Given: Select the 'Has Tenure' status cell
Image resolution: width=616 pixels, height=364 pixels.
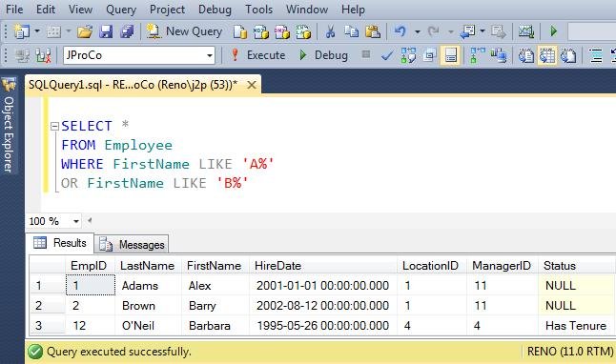Looking at the screenshot, I should pyautogui.click(x=576, y=326).
